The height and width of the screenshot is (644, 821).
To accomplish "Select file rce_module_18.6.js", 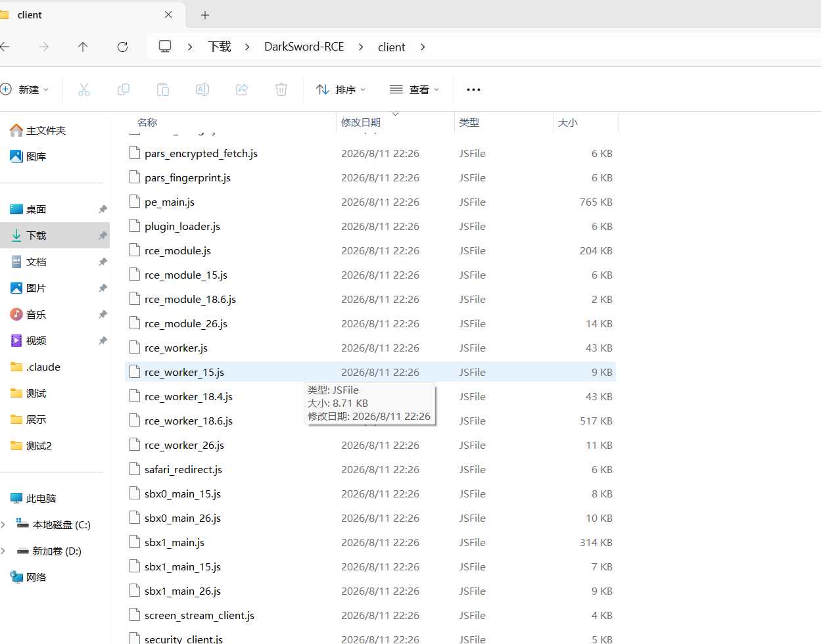I will (370, 299).
